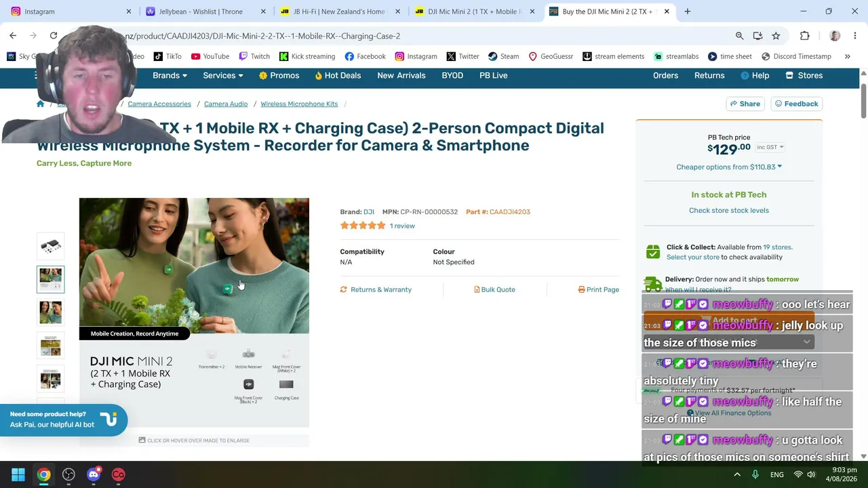Viewport: 868px width, 488px height.
Task: Switch to the Jellybean Wishlist Throne tab
Action: (x=205, y=12)
